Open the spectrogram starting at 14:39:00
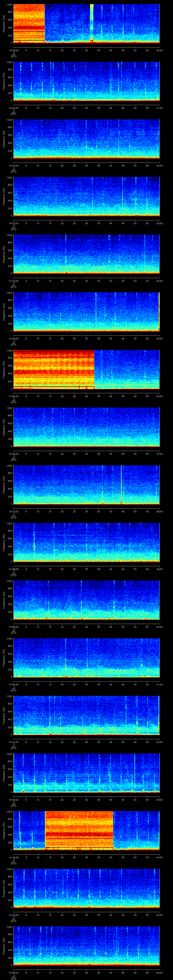The width and height of the screenshot is (173, 980). [86, 600]
